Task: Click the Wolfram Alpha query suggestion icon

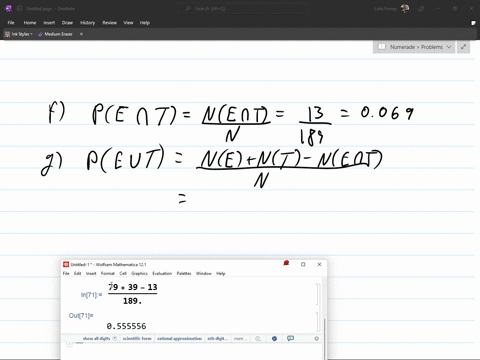Action: coord(258,338)
